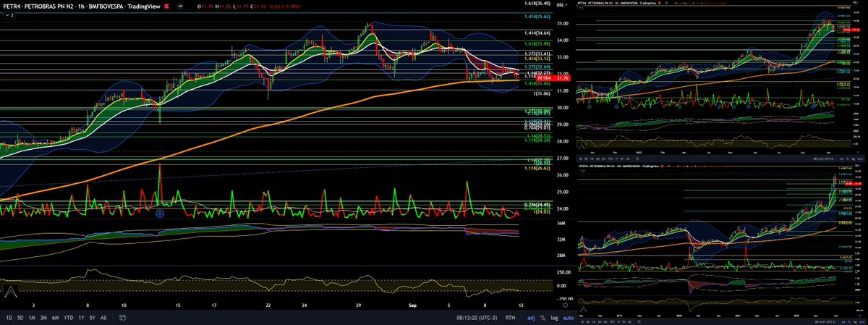Select the 1M range on 1h chart
The width and height of the screenshot is (868, 325).
click(32, 317)
